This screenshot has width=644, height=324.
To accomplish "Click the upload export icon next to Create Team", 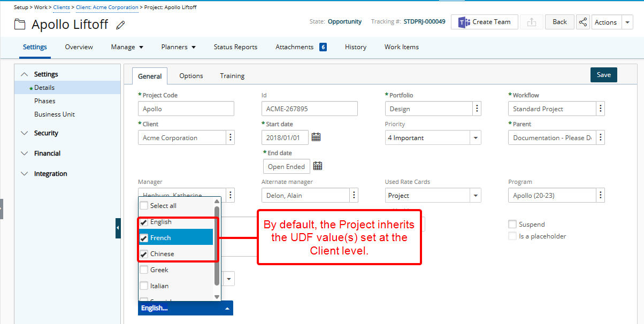I will (531, 22).
